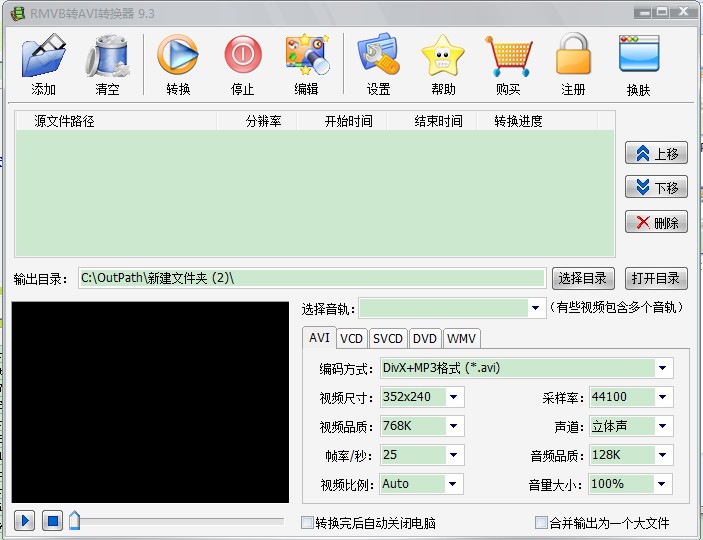Viewport: 703px width, 540px height.
Task: Switch to the VCD tab
Action: [x=351, y=338]
